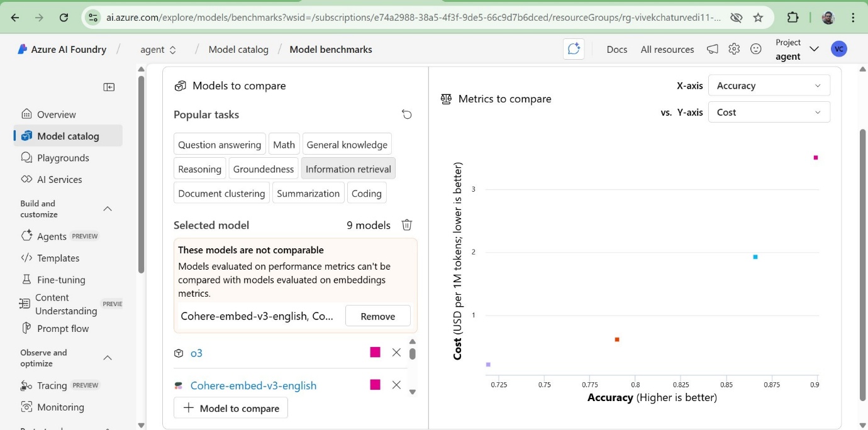This screenshot has width=868, height=430.
Task: Collapse the Observe and optimize section
Action: coord(108,358)
